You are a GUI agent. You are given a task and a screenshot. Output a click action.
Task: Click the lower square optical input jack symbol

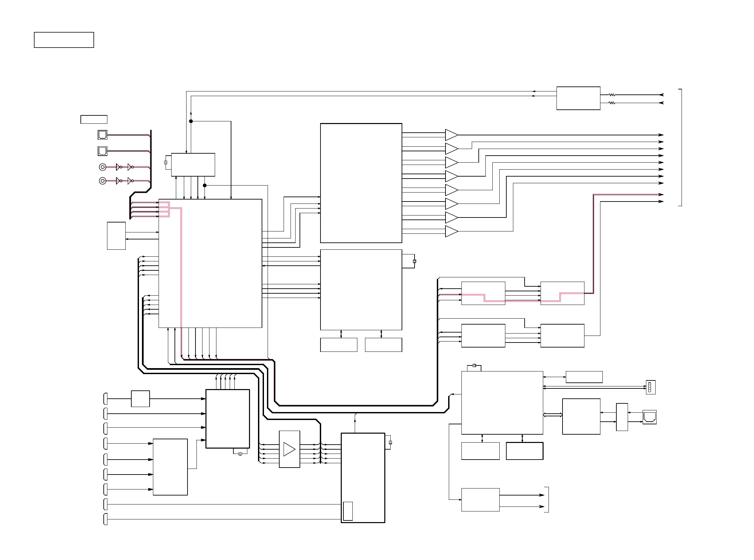coord(102,151)
